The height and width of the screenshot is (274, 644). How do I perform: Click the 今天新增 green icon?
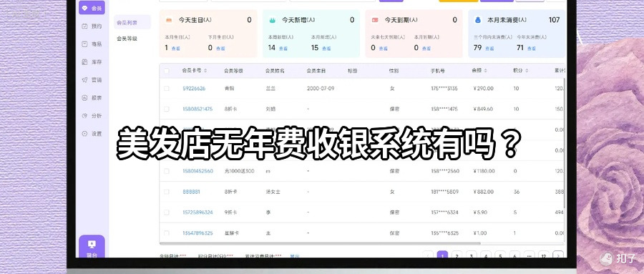272,20
